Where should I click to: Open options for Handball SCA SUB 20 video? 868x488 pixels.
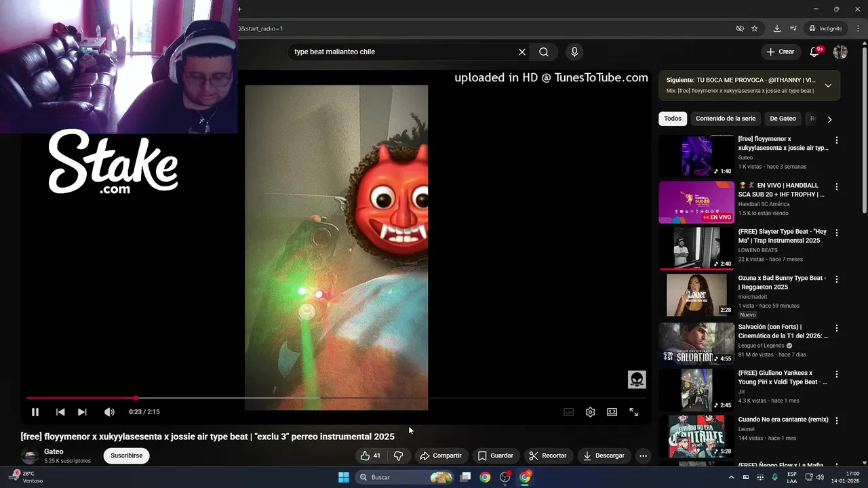coord(836,186)
